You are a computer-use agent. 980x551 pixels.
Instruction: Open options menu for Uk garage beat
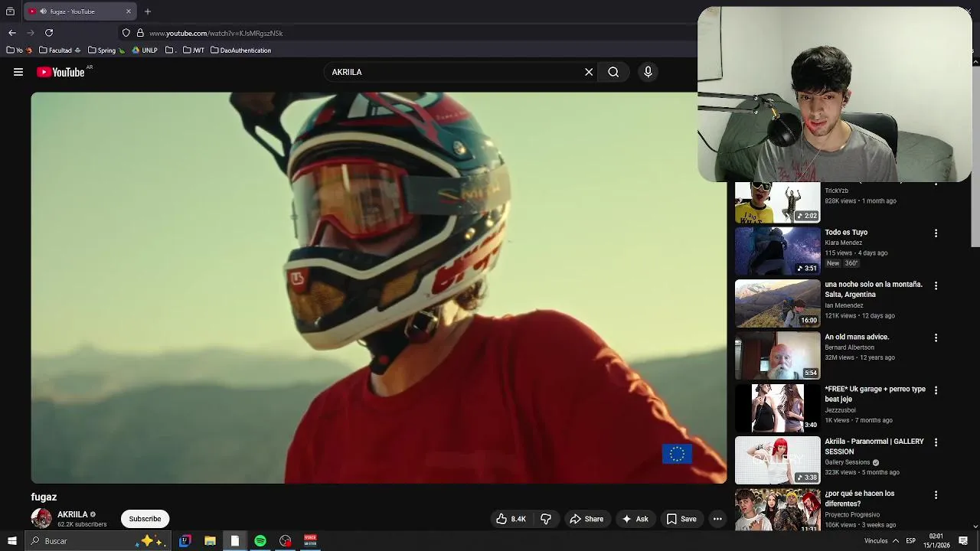[936, 390]
